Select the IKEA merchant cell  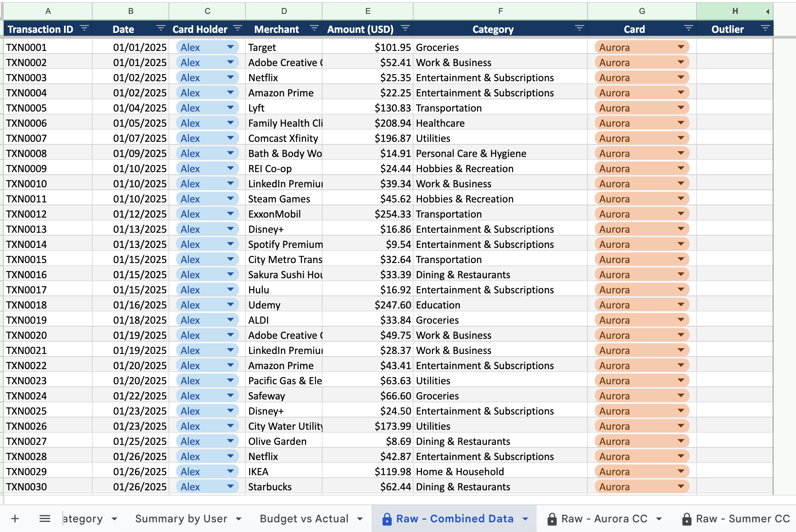tap(284, 471)
